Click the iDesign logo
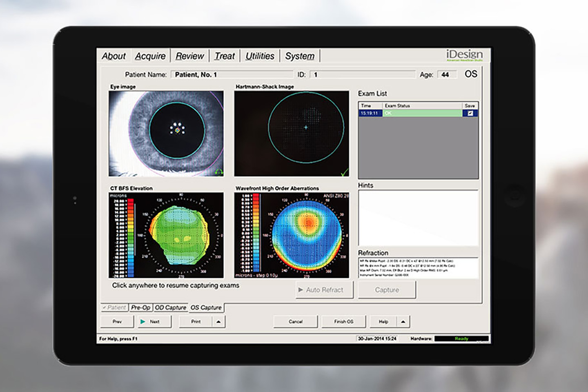Screen dimensions: 588x392 (x=464, y=55)
